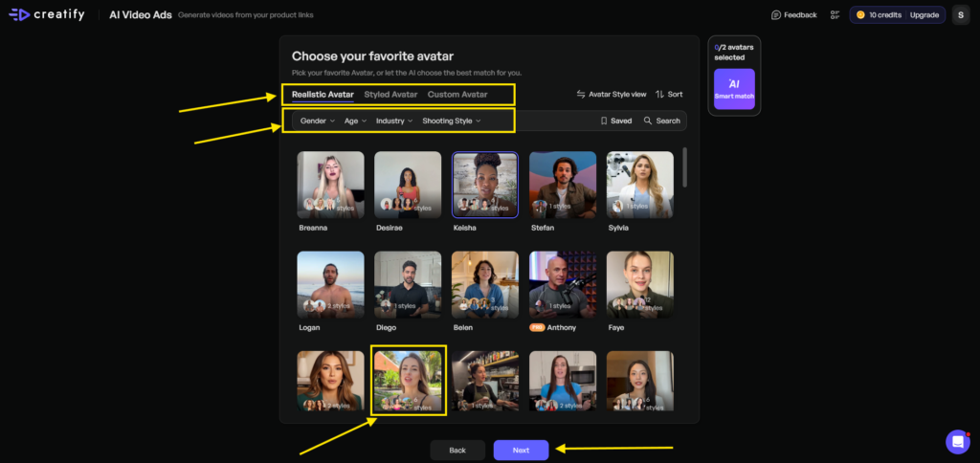
Task: Click the Saved bookmark icon
Action: click(x=604, y=121)
